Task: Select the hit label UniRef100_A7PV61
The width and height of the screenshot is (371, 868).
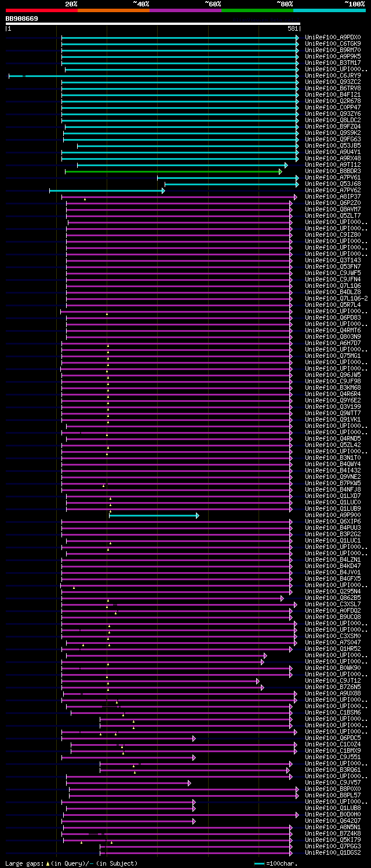Action: (333, 178)
